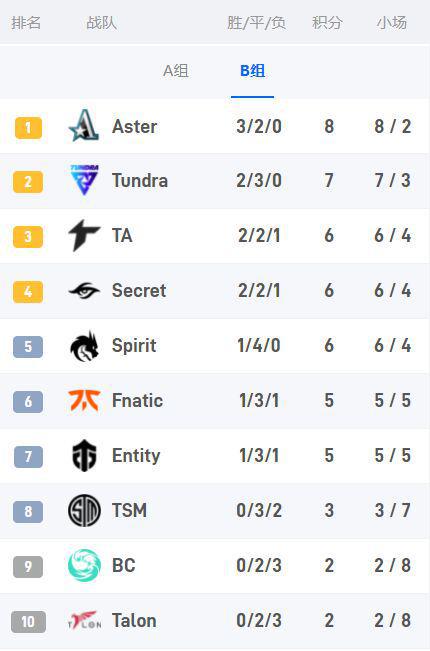
Task: Select the B组 tab
Action: click(x=252, y=71)
